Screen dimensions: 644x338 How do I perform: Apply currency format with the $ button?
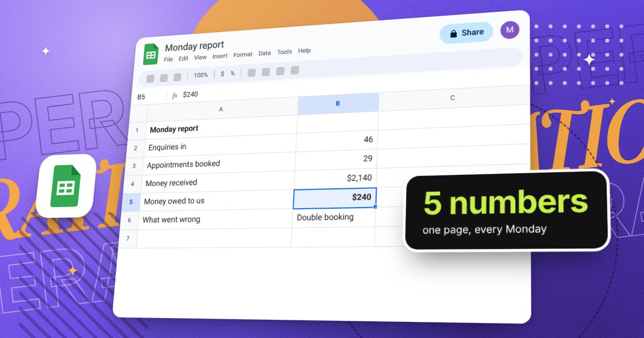click(x=222, y=74)
